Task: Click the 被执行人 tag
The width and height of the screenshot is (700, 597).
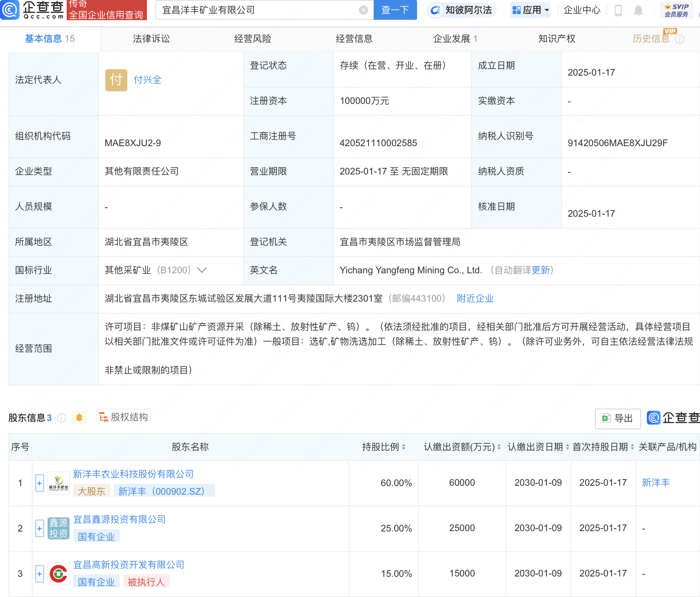Action: click(x=146, y=582)
